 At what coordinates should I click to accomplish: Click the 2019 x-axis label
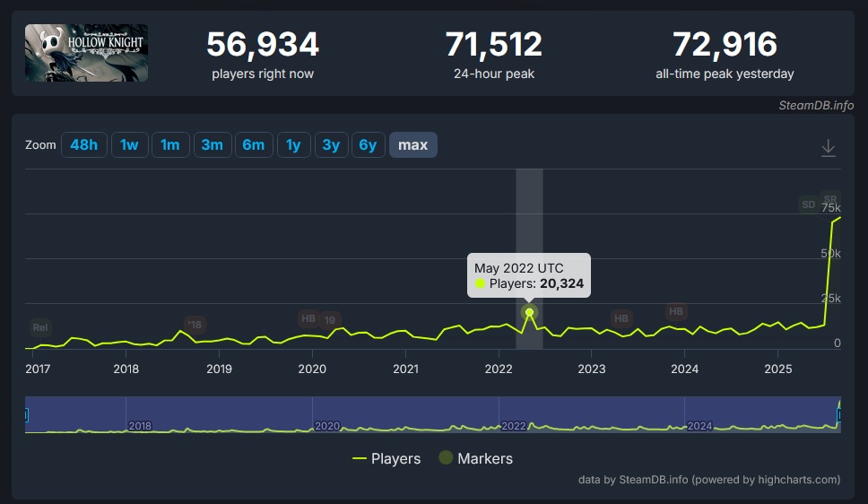[219, 369]
